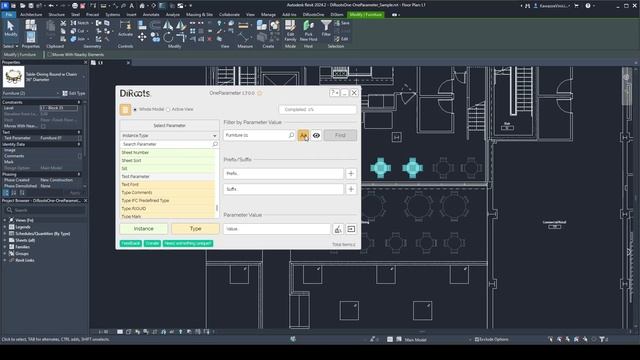Screen dimensions: 640x360
Task: Click the green Donate button
Action: point(152,243)
